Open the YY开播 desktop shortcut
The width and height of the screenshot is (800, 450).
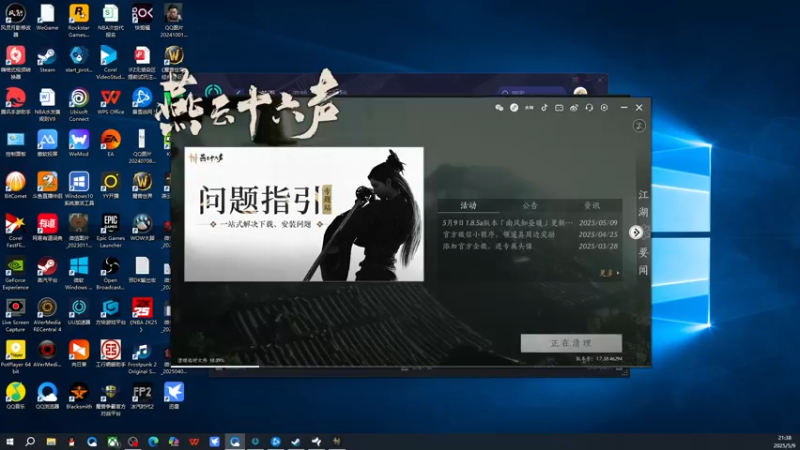point(110,186)
